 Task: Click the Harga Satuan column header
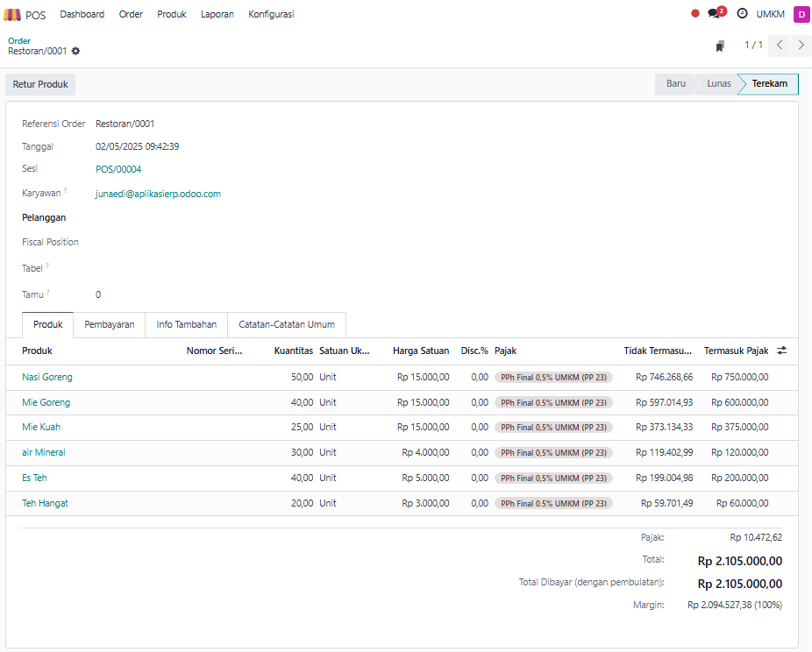pyautogui.click(x=421, y=351)
